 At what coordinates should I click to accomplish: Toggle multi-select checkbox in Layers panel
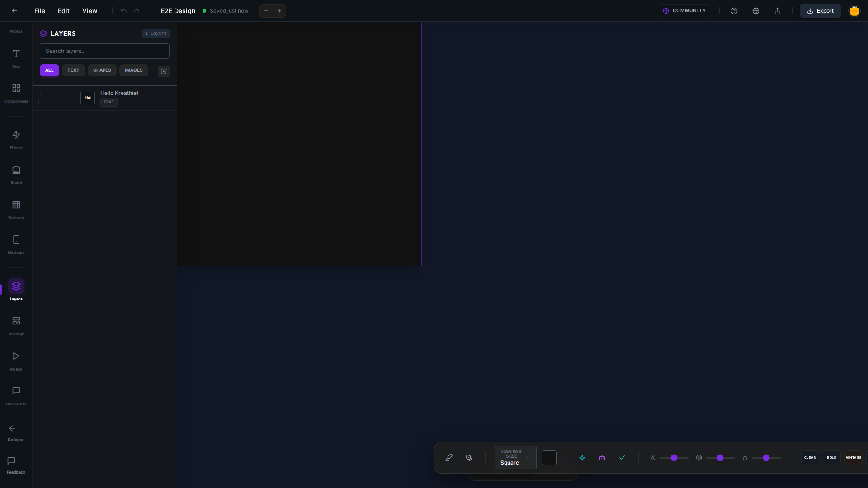(164, 71)
